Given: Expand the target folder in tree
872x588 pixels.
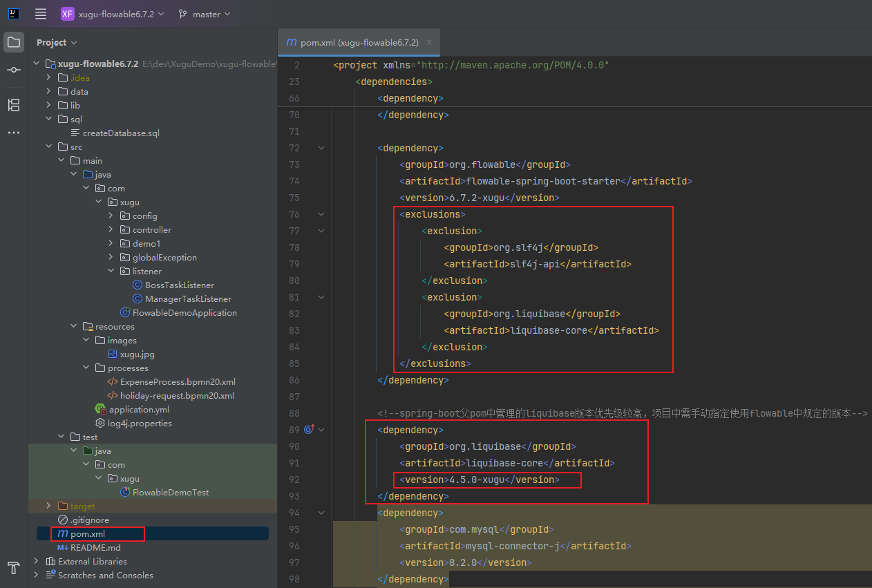Looking at the screenshot, I should (48, 506).
